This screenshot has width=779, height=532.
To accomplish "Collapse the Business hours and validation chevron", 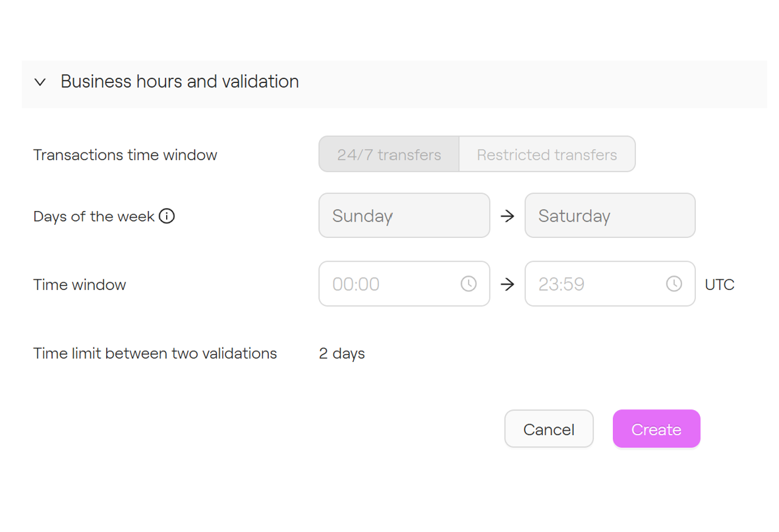I will click(x=40, y=82).
